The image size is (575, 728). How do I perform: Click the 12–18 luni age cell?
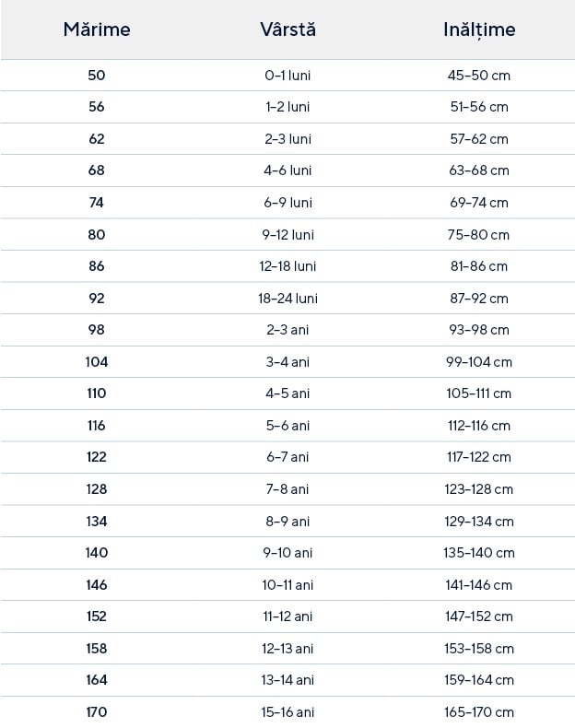pyautogui.click(x=287, y=266)
